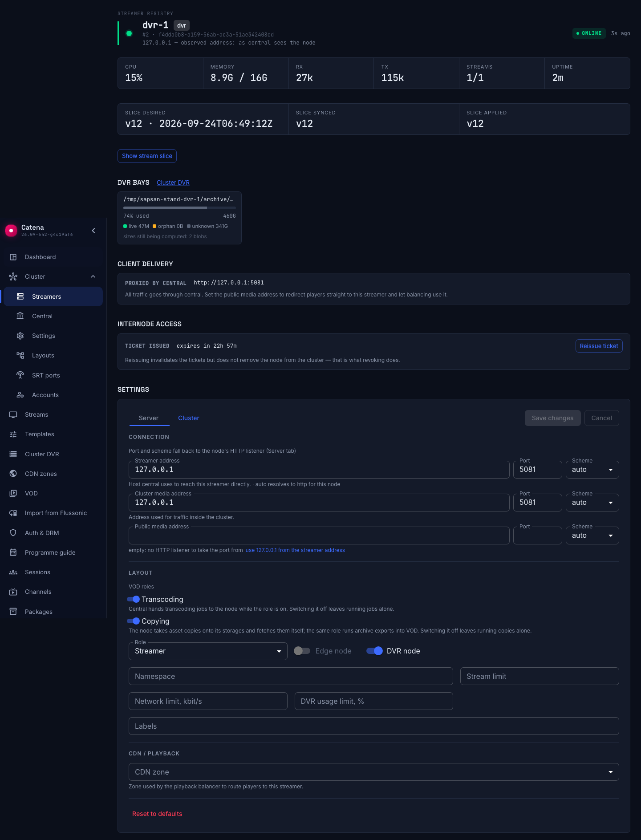641x840 pixels.
Task: Click the VOD play icon
Action: point(13,493)
